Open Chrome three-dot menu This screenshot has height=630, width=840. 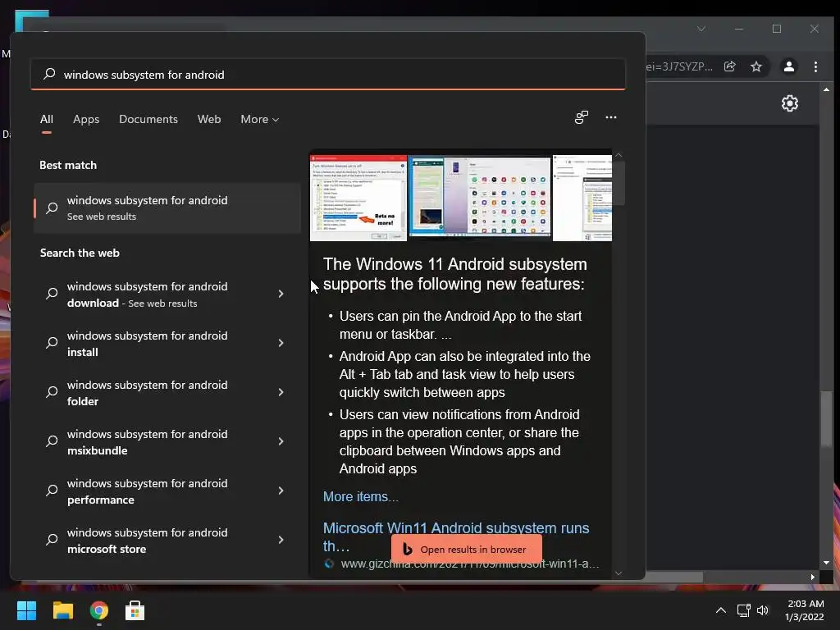click(x=815, y=66)
